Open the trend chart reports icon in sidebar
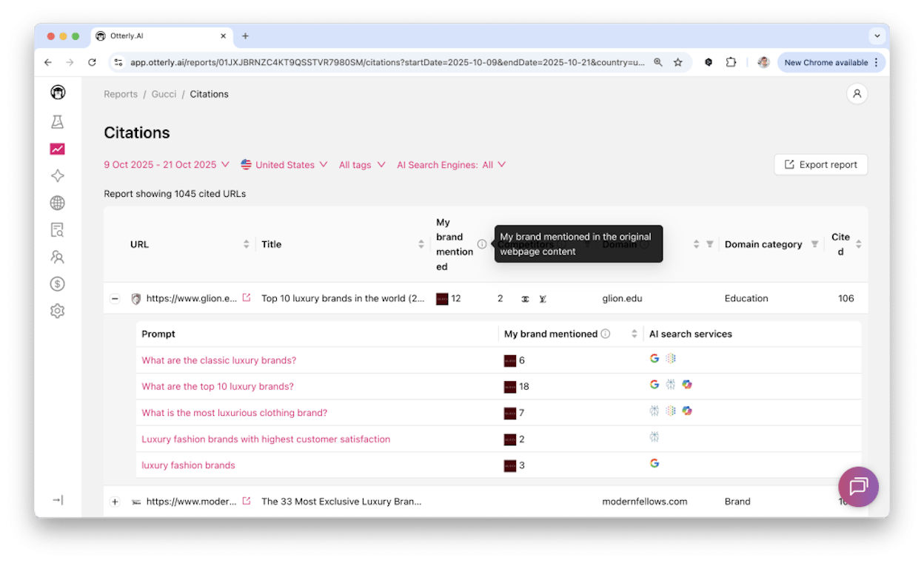924x563 pixels. [x=58, y=149]
